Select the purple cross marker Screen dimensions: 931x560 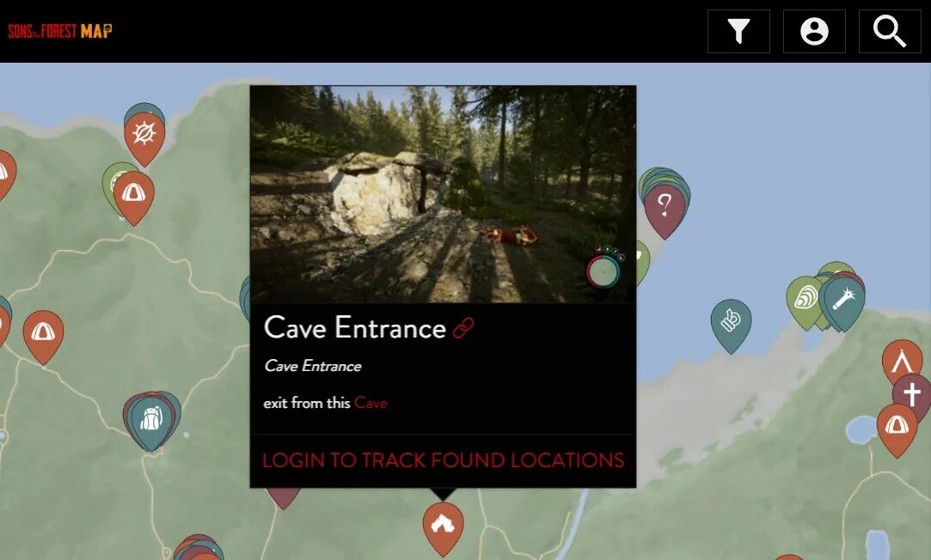pos(913,394)
